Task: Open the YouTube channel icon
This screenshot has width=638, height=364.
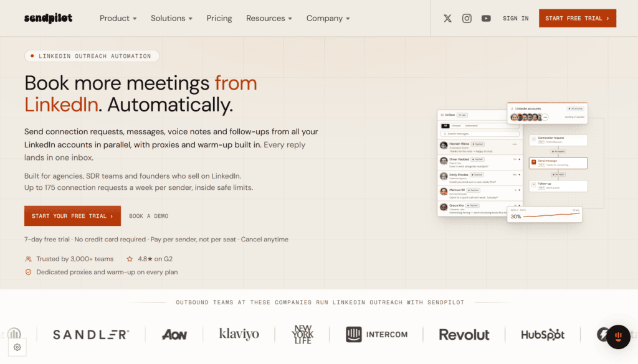Action: click(486, 18)
